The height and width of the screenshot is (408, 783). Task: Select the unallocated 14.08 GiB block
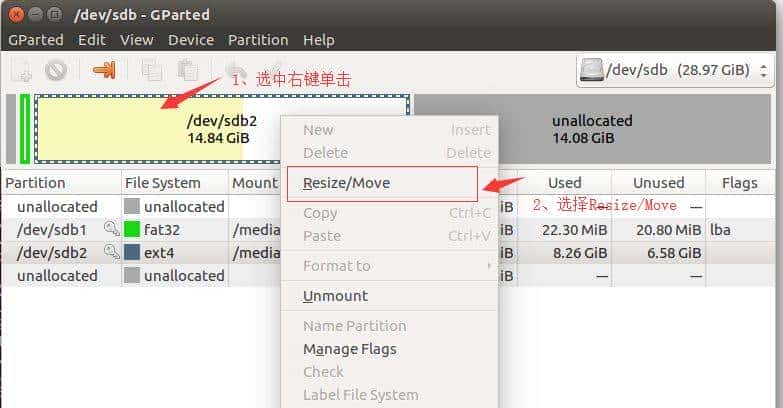click(592, 129)
